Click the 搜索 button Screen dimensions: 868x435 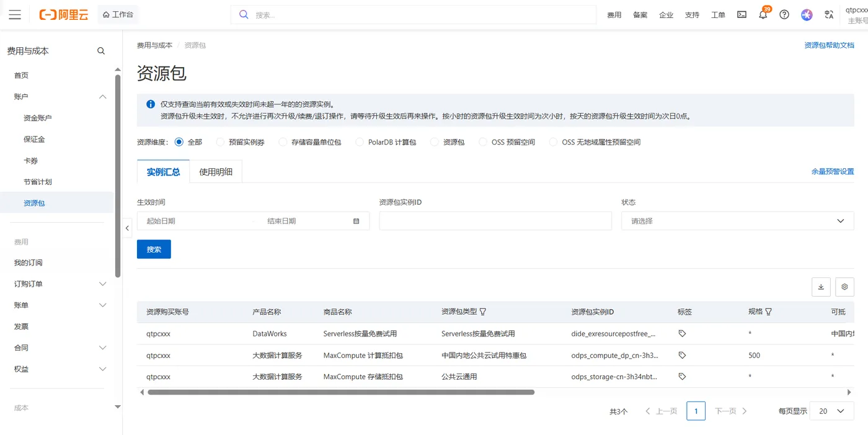pos(154,249)
